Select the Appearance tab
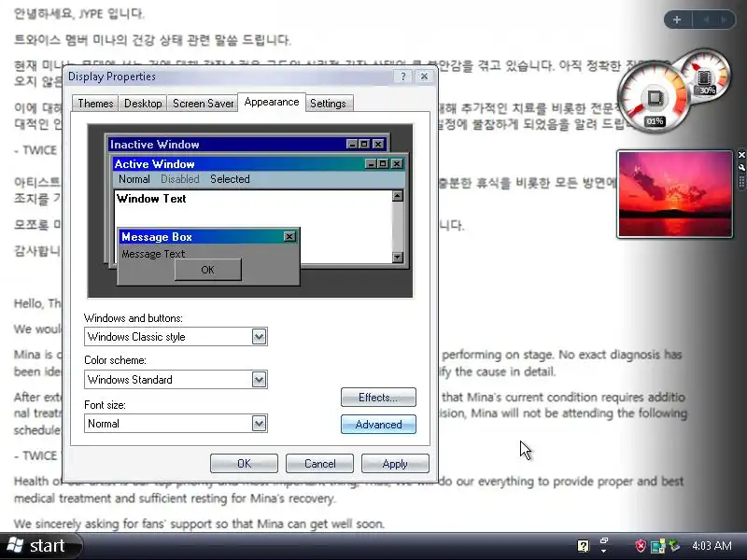The image size is (747, 560). (x=272, y=102)
